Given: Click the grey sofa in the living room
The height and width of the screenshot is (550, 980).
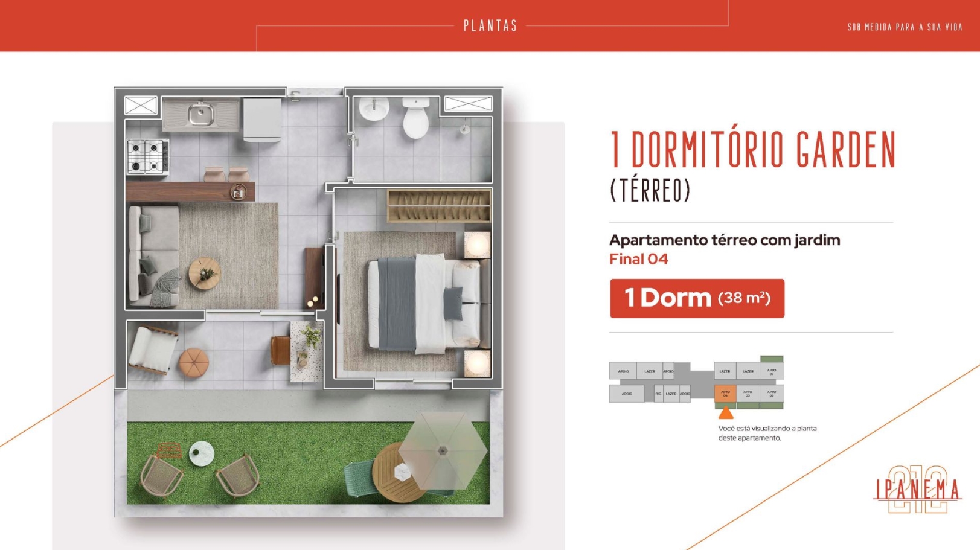Looking at the screenshot, I should (x=153, y=257).
